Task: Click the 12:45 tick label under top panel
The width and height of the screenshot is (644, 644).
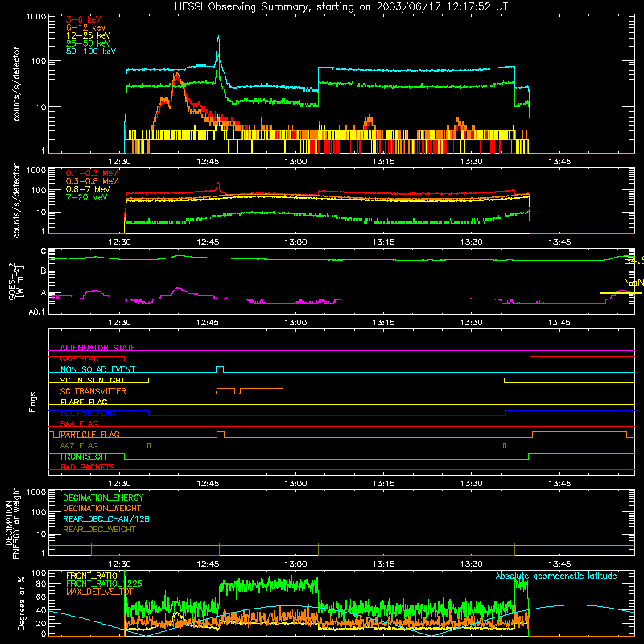Action: (x=208, y=162)
